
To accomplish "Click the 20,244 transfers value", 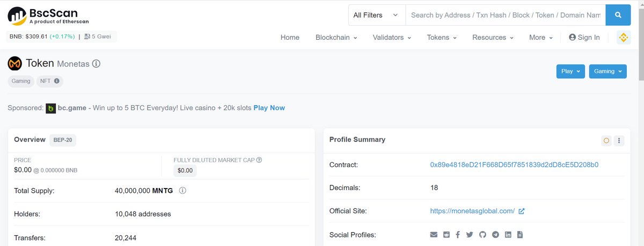I will pyautogui.click(x=125, y=237).
